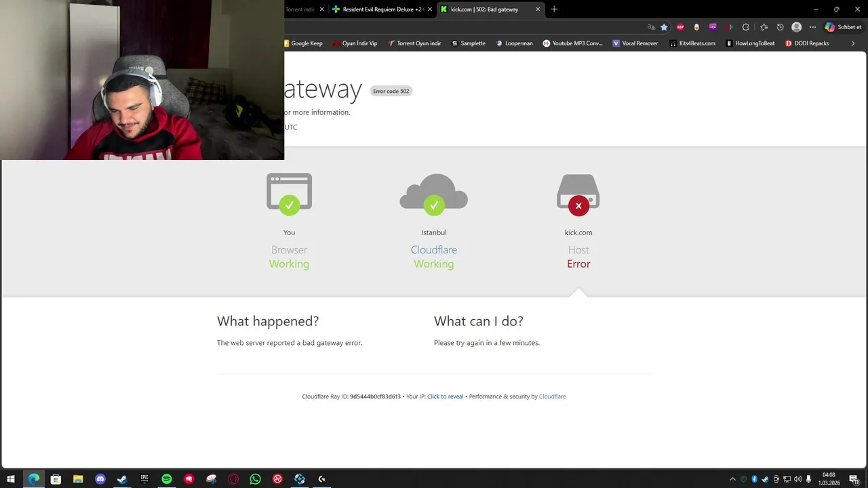Open the AdBlock Plus extension icon

click(680, 27)
